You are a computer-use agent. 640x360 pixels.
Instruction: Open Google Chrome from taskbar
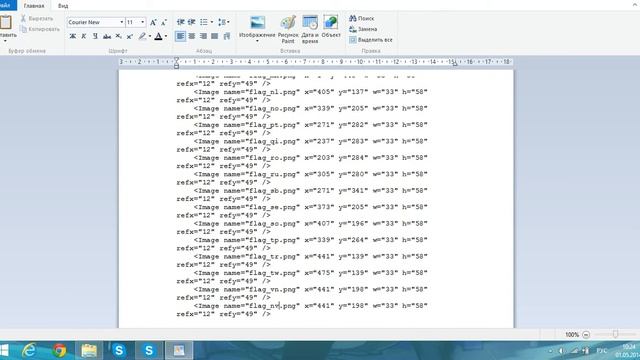click(x=60, y=350)
